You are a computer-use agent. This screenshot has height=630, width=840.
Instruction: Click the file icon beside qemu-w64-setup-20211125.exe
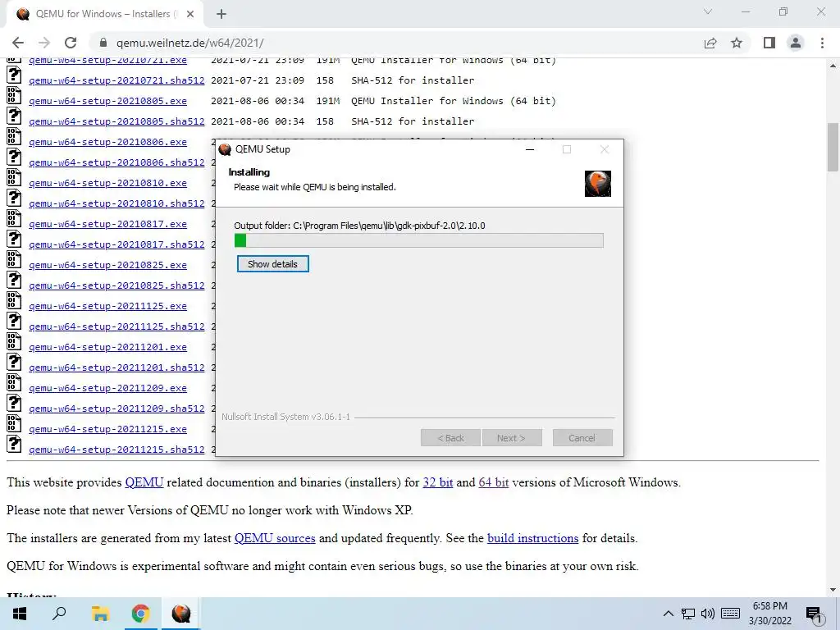[14, 300]
